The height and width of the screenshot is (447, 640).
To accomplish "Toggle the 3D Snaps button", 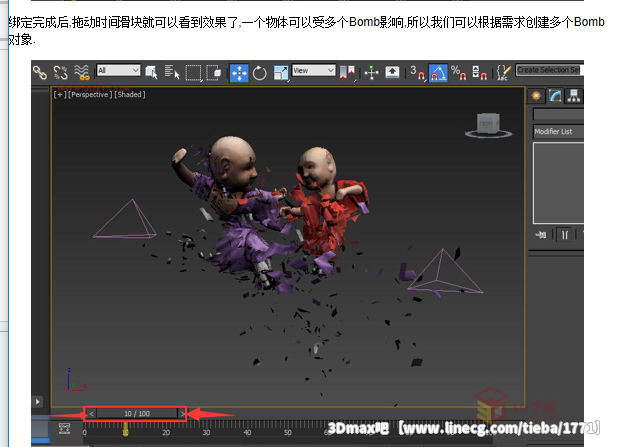I will tap(417, 73).
